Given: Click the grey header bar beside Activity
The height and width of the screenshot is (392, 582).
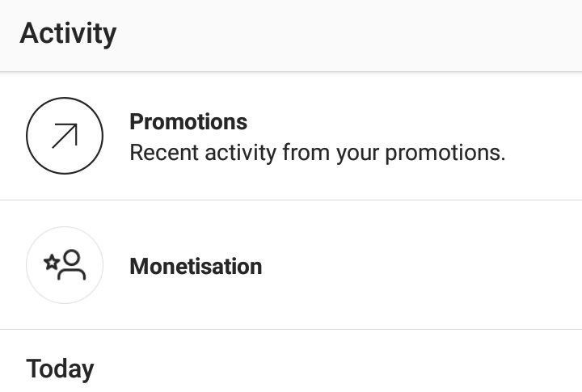Looking at the screenshot, I should 349,34.
